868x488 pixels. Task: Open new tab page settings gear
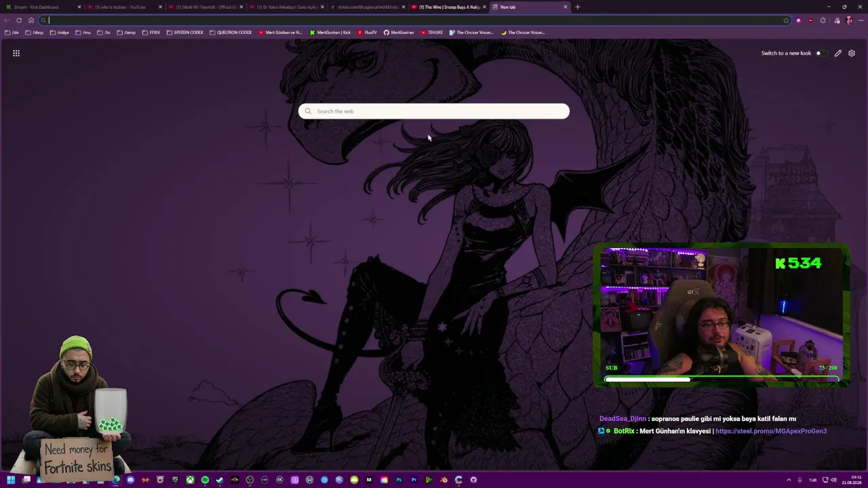coord(852,53)
